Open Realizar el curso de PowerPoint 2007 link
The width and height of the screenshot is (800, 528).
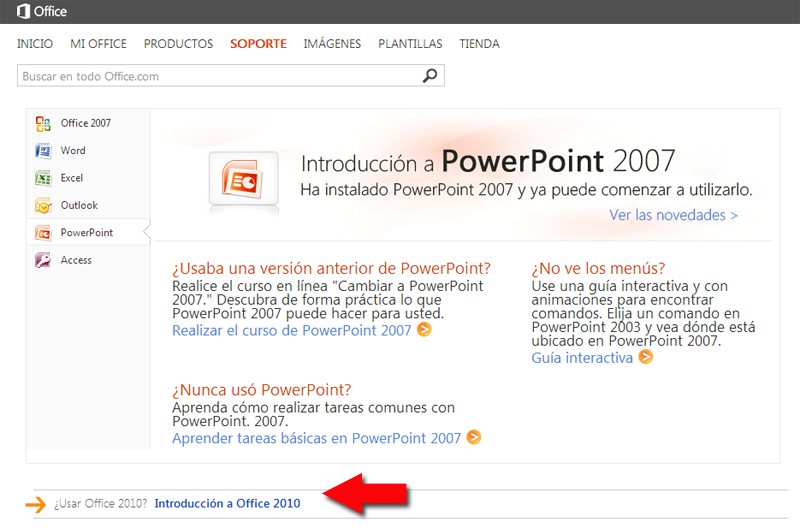291,331
